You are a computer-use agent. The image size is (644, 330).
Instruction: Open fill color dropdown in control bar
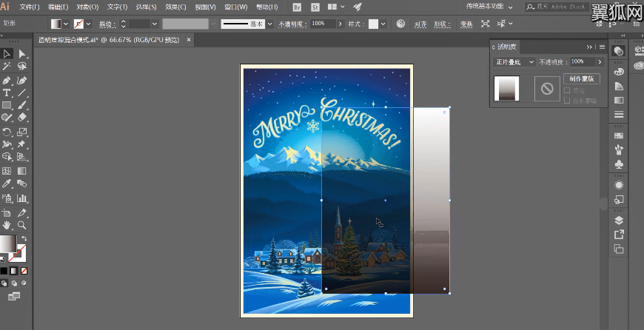(x=66, y=24)
